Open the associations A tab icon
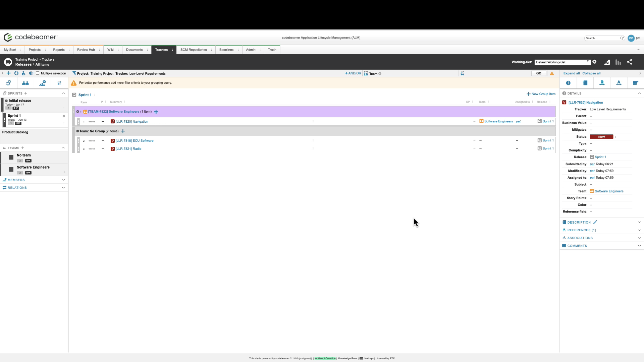The image size is (644, 362). [619, 83]
